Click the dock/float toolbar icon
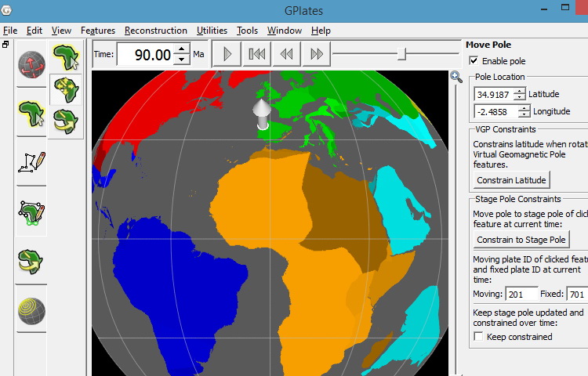 [x=5, y=45]
